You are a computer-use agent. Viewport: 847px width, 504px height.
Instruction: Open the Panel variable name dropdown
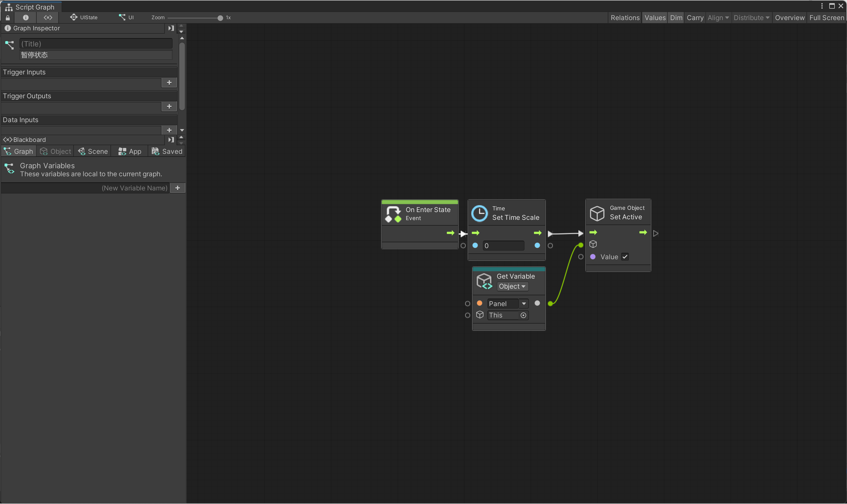click(524, 303)
